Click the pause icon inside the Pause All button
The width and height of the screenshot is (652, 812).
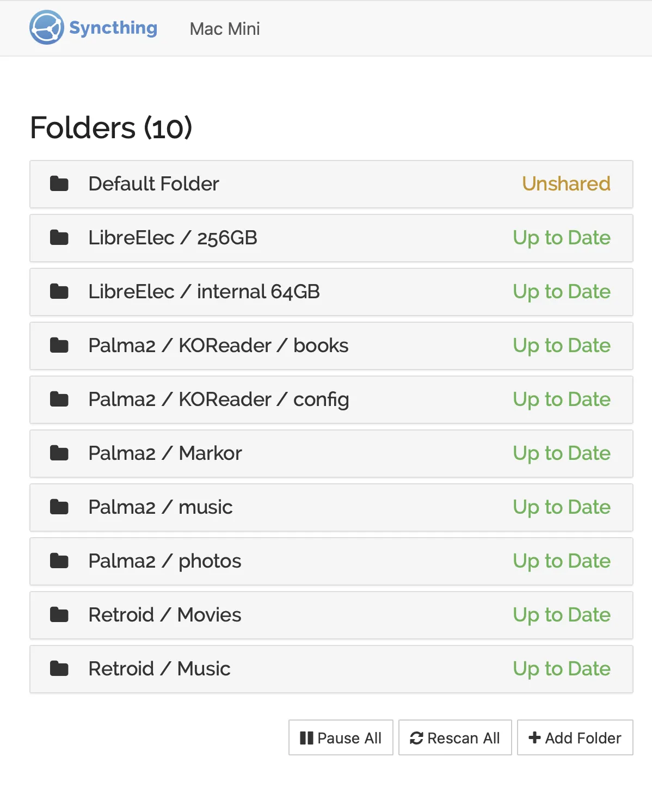[x=306, y=738]
